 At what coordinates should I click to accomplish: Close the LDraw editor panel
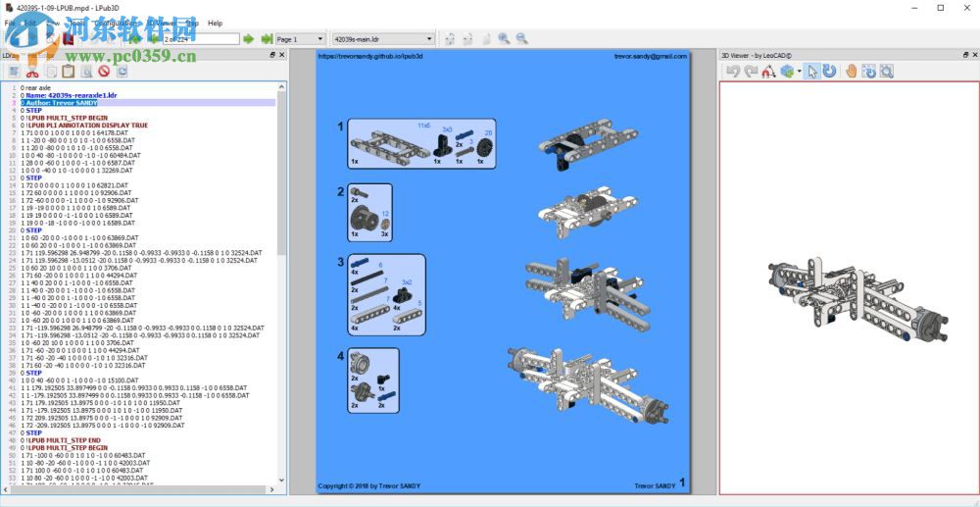click(x=282, y=55)
